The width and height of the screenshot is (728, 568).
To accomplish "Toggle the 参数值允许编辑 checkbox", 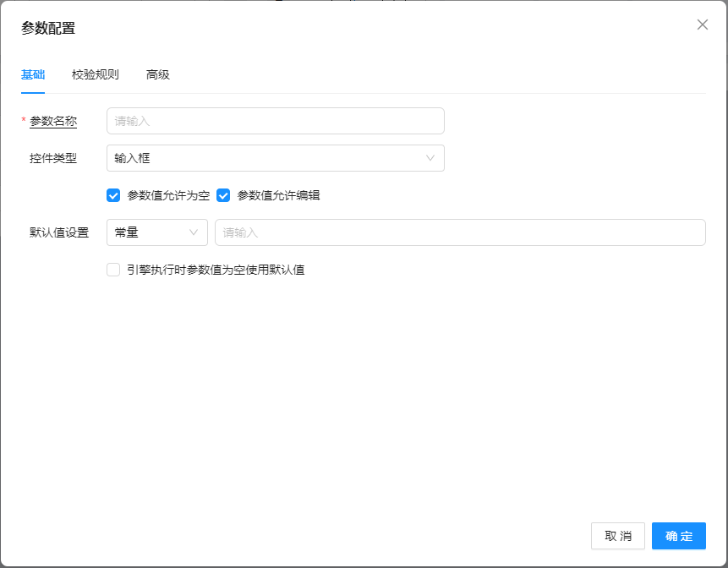I will (223, 195).
